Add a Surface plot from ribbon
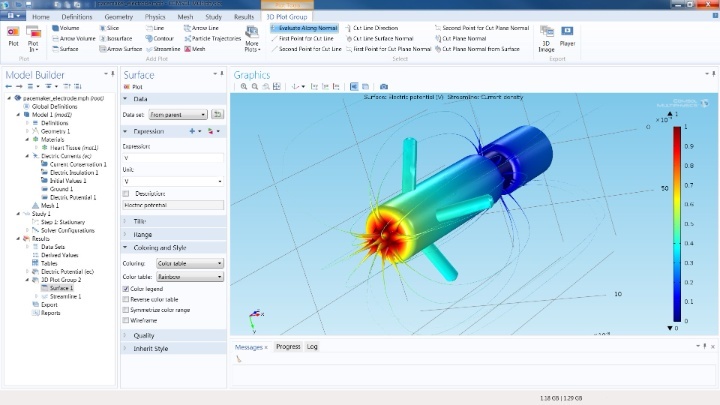 [x=65, y=49]
